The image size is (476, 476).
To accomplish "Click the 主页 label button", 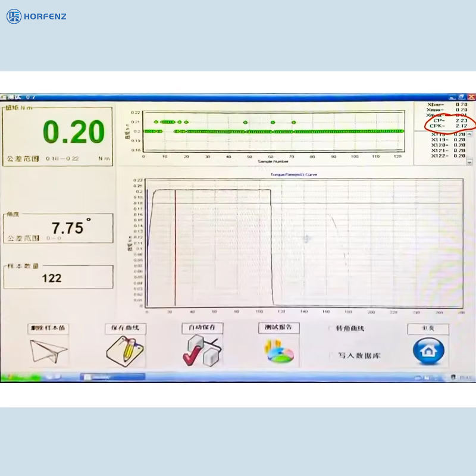I will tap(428, 329).
